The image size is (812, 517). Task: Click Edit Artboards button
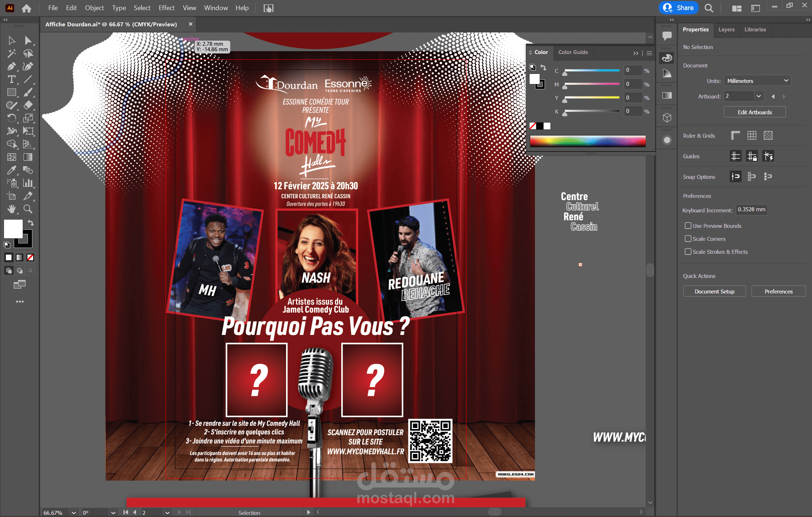755,112
